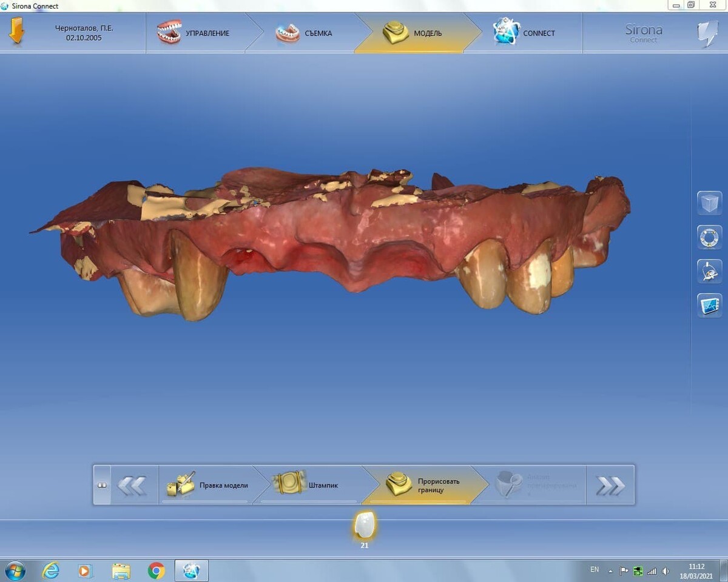This screenshot has height=582, width=728.
Task: Open the EN language selector
Action: (x=595, y=570)
